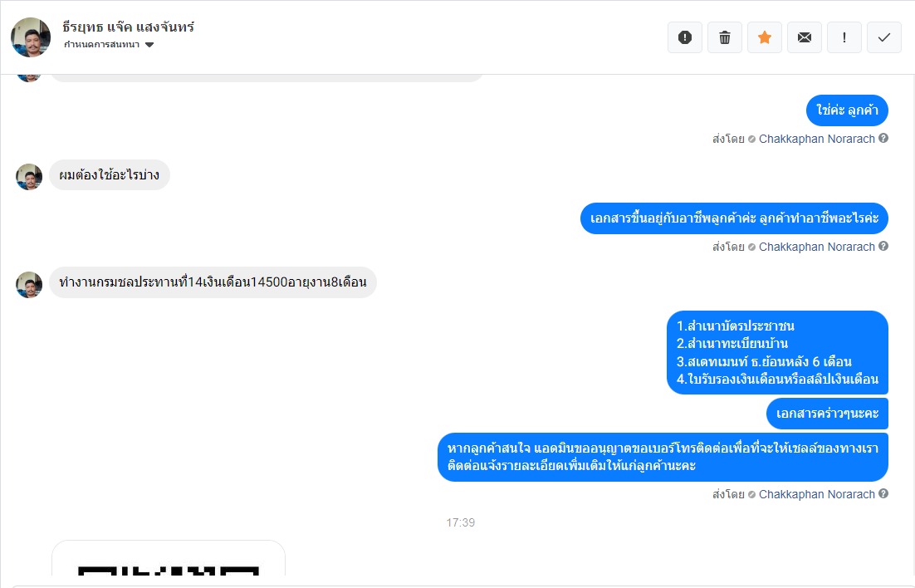The image size is (915, 588).
Task: Delete conversation using trash icon
Action: coord(724,37)
